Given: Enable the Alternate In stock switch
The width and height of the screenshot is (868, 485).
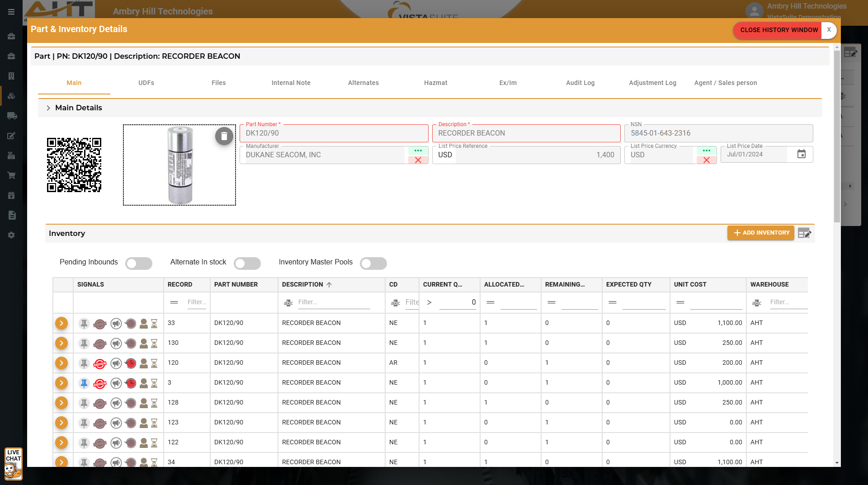Looking at the screenshot, I should pyautogui.click(x=247, y=264).
